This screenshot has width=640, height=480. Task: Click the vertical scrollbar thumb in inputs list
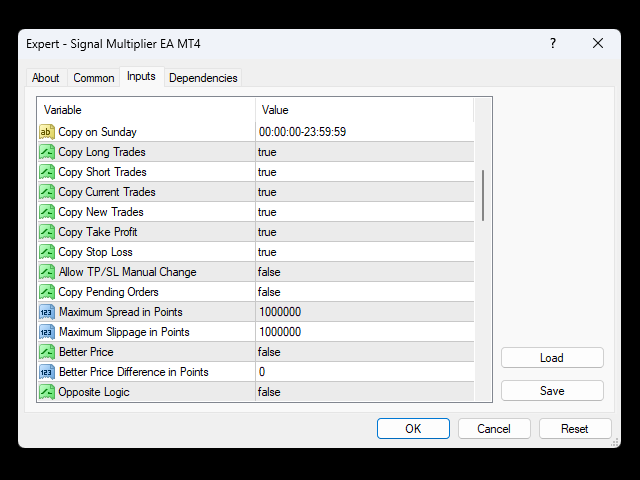click(x=483, y=196)
